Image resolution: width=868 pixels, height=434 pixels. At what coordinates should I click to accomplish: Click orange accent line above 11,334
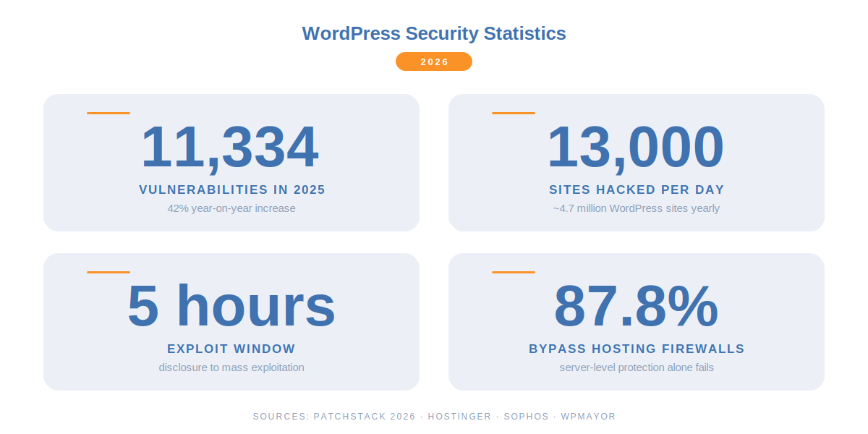pyautogui.click(x=109, y=113)
